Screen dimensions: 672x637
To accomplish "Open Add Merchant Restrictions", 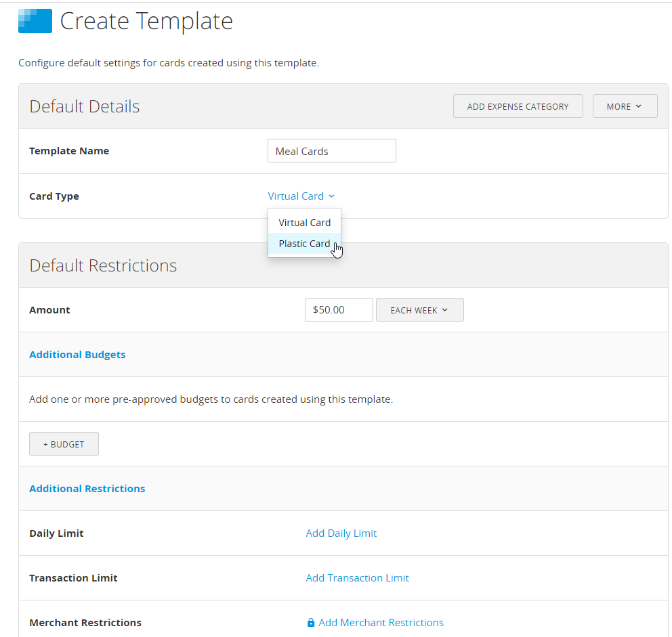I will (381, 622).
